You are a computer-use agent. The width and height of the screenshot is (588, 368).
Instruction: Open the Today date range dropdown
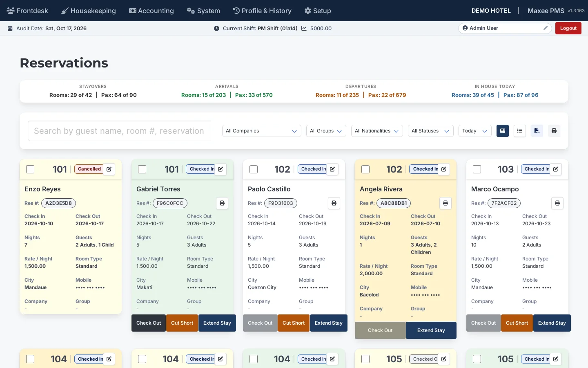[x=475, y=131]
